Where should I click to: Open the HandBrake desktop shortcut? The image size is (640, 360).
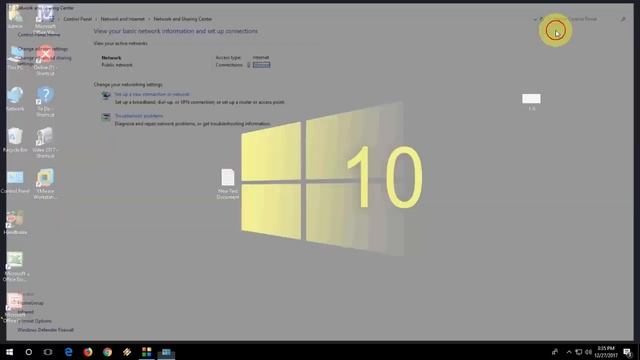point(15,222)
